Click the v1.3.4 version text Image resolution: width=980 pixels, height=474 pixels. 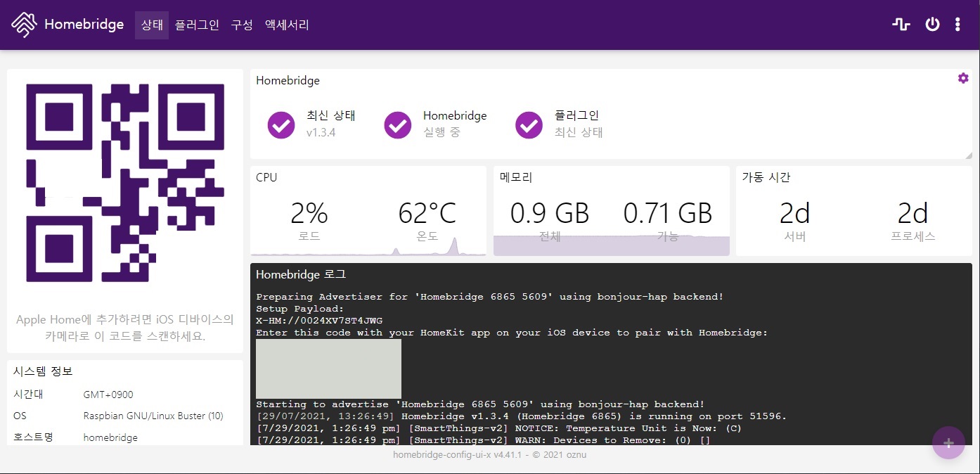coord(321,132)
